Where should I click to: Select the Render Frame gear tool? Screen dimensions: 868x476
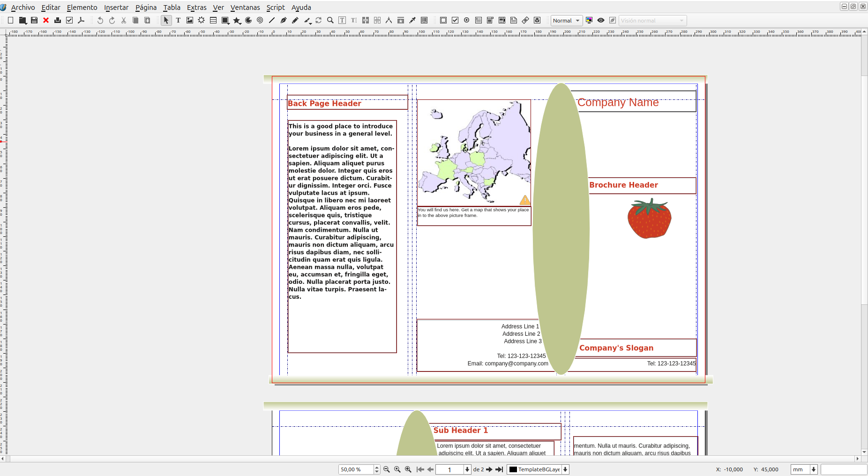point(202,20)
